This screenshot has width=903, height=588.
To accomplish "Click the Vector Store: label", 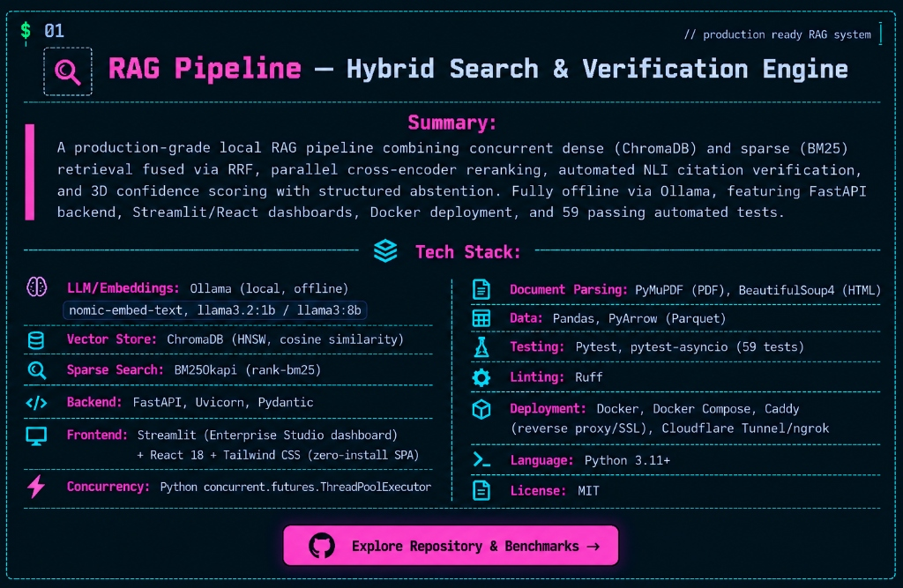I will 112,339.
